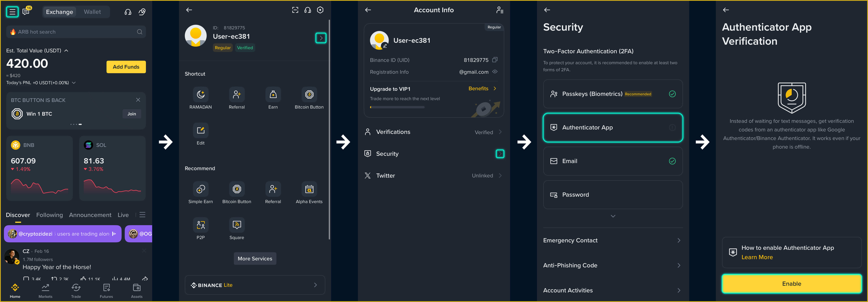Image resolution: width=868 pixels, height=302 pixels.
Task: Select the Discover feed tab
Action: (x=18, y=215)
